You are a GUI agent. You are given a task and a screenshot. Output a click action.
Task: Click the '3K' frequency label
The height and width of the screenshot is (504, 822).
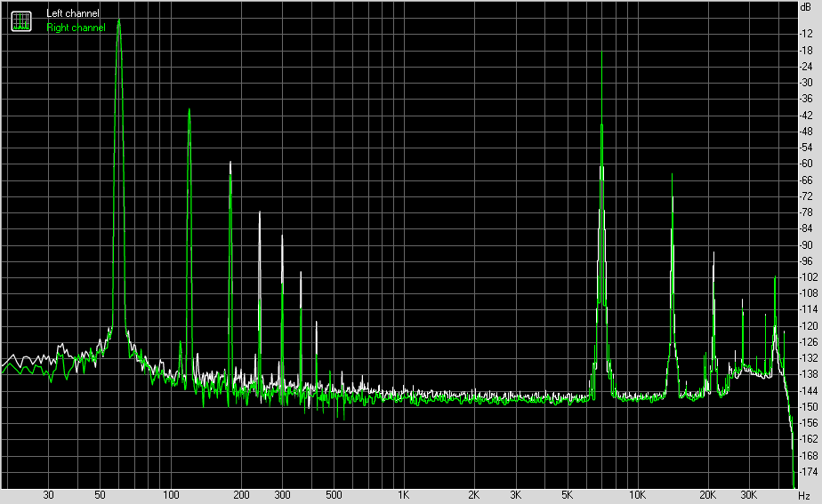point(515,495)
